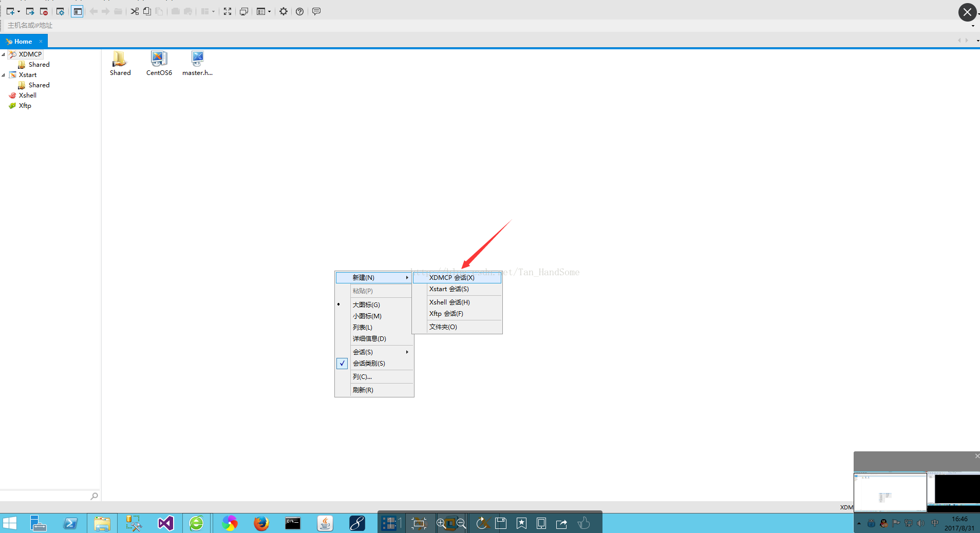Select 列表(L) view option
This screenshot has height=533, width=980.
(374, 327)
